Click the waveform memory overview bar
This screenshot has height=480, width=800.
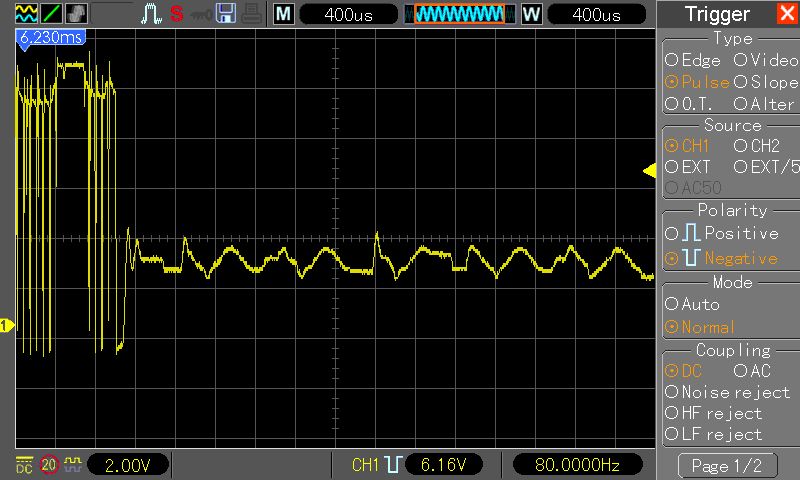point(460,14)
